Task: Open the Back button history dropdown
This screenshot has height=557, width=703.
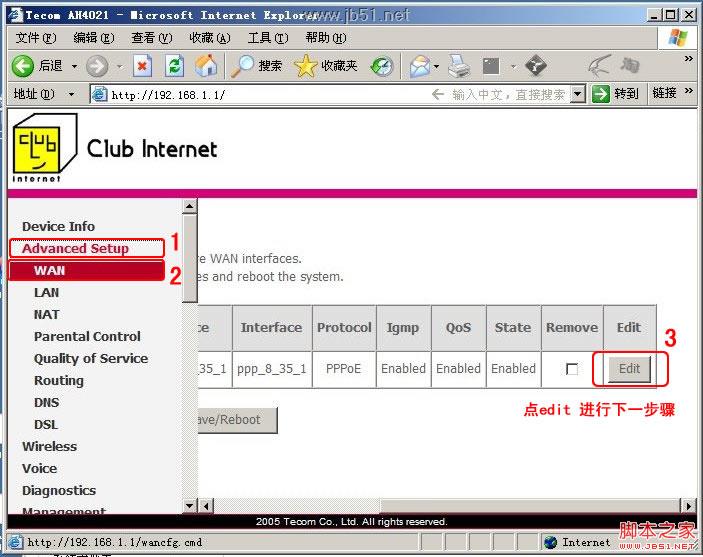Action: point(74,67)
